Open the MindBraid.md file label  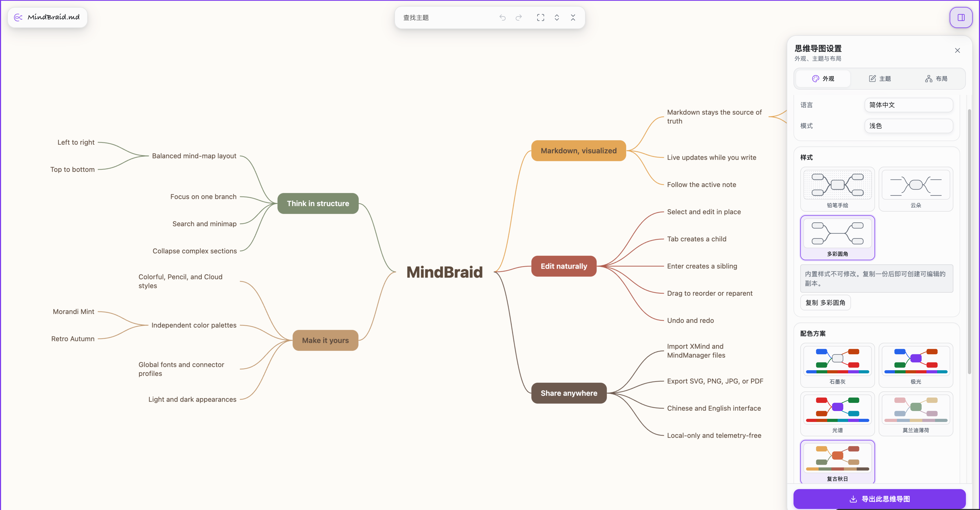pos(54,17)
